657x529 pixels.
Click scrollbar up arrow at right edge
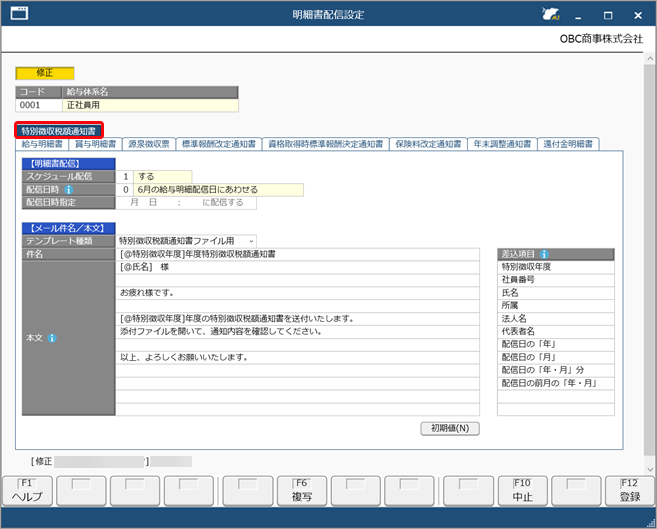650,59
